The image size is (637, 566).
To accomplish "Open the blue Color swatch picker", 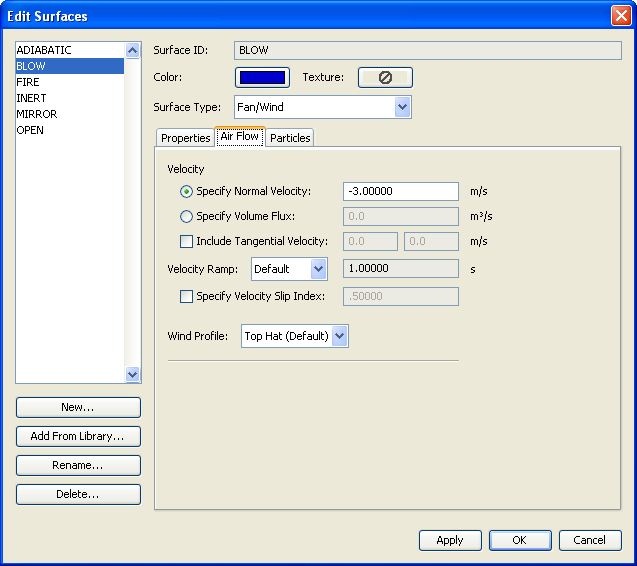I will tap(262, 77).
